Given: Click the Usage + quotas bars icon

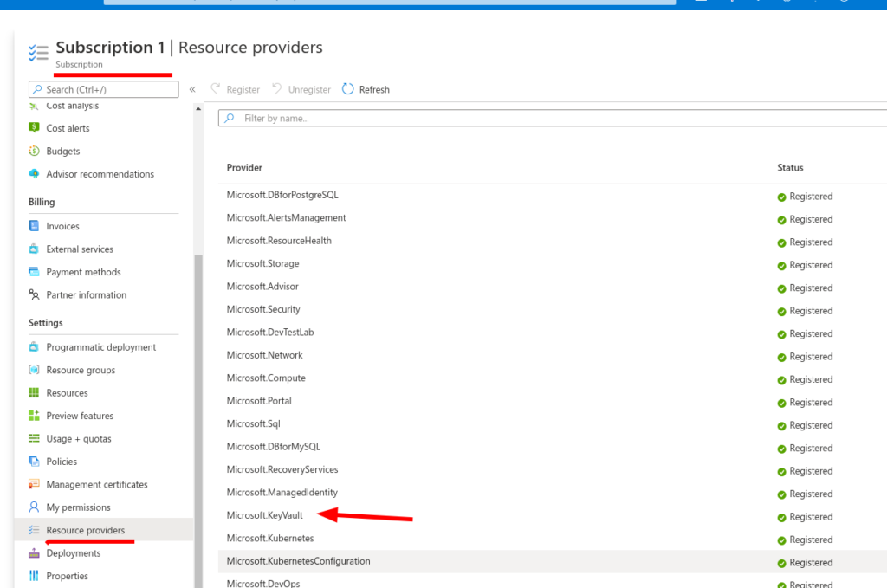Looking at the screenshot, I should coord(34,439).
